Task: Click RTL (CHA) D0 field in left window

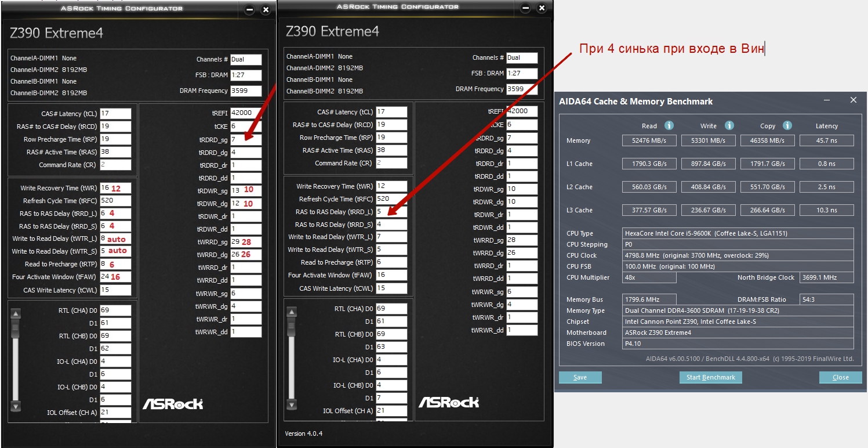Action: (115, 310)
